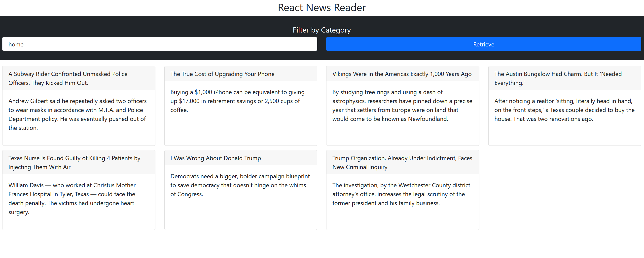The image size is (644, 258).
Task: Click the 'React News Reader' page title
Action: [x=322, y=8]
